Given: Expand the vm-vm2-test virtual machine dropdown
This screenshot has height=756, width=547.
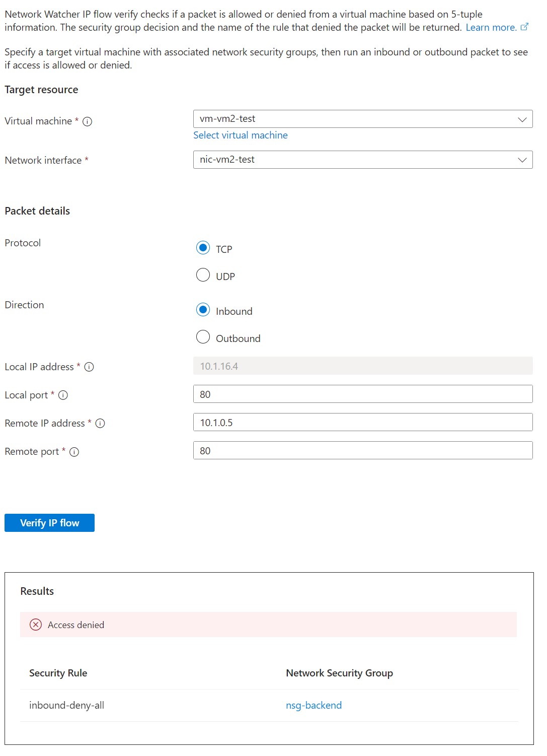Looking at the screenshot, I should click(x=363, y=119).
